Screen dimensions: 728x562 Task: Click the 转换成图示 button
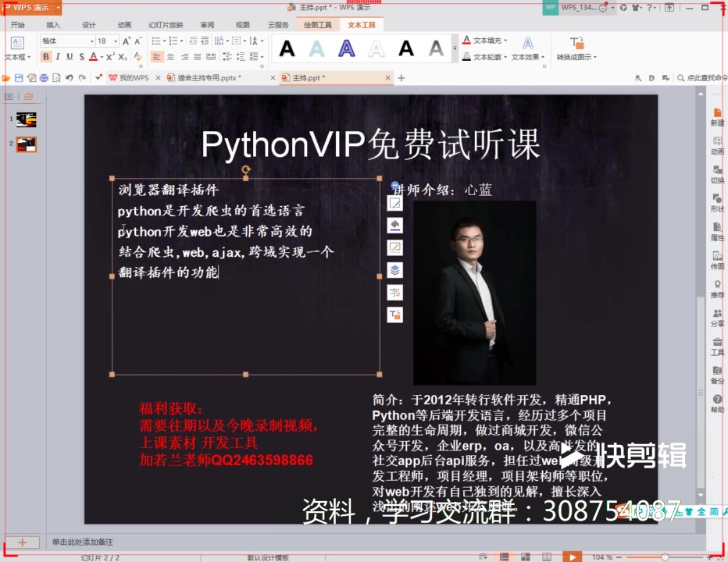point(576,48)
